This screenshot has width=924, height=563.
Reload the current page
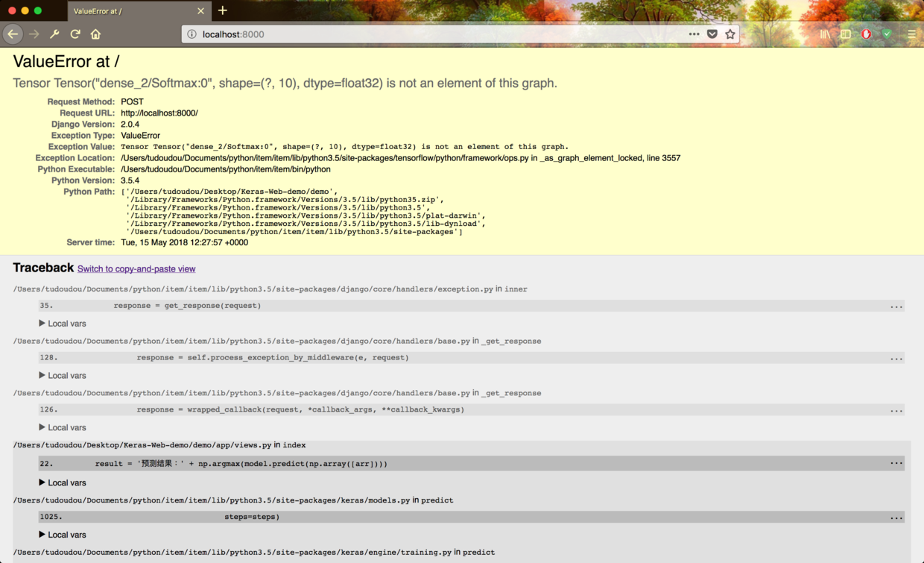coord(75,34)
